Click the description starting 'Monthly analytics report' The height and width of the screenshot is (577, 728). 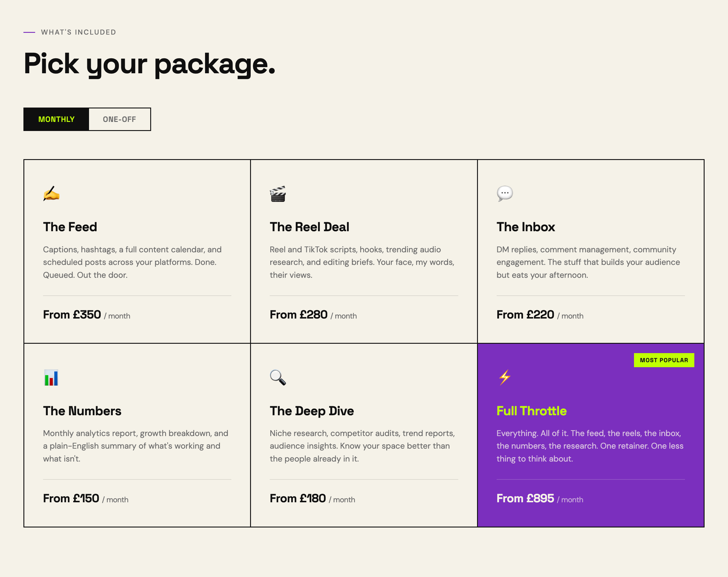[136, 446]
